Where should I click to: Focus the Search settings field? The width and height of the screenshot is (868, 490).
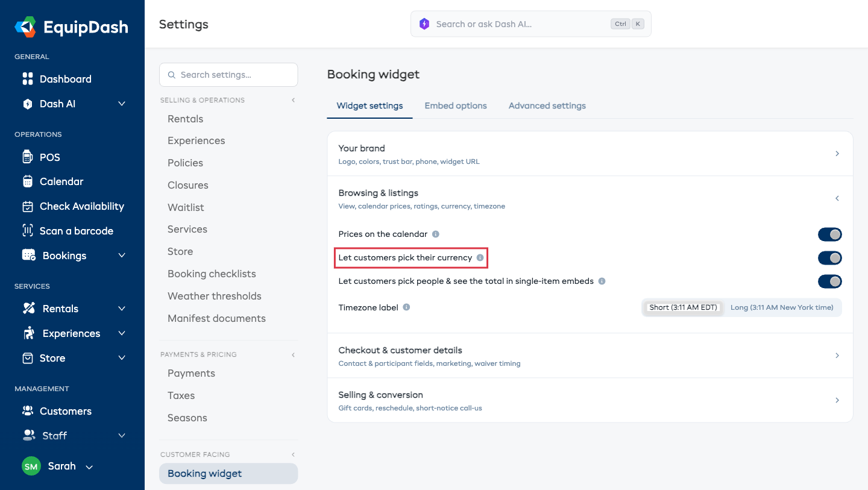228,75
